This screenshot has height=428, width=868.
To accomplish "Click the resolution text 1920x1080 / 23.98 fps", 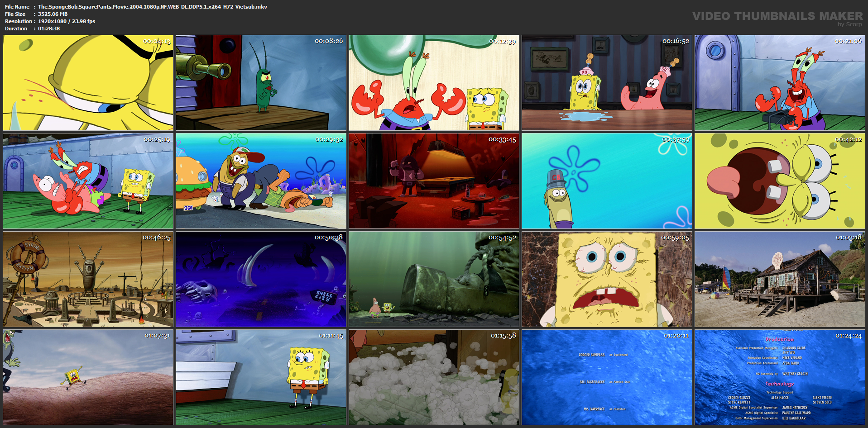I will 67,21.
